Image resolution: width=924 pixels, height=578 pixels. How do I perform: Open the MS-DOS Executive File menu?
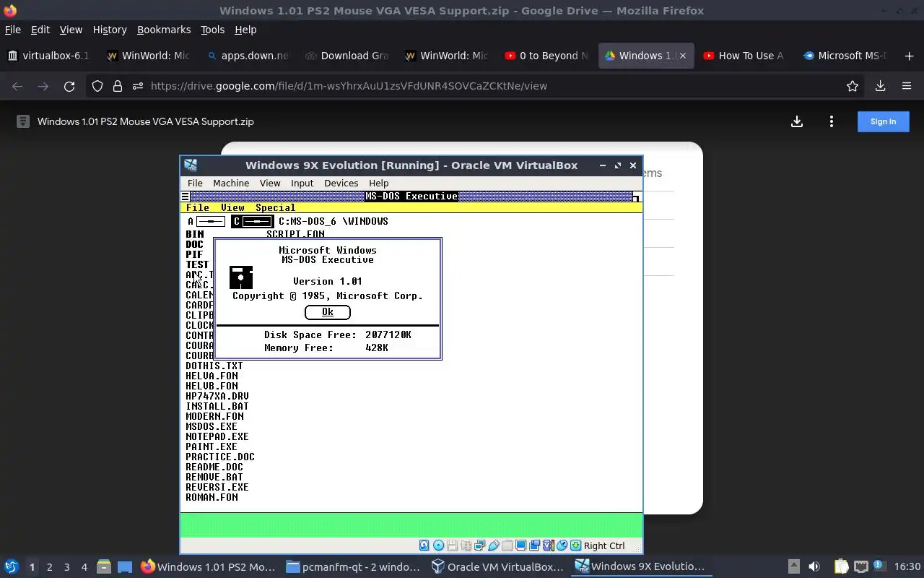tap(198, 207)
